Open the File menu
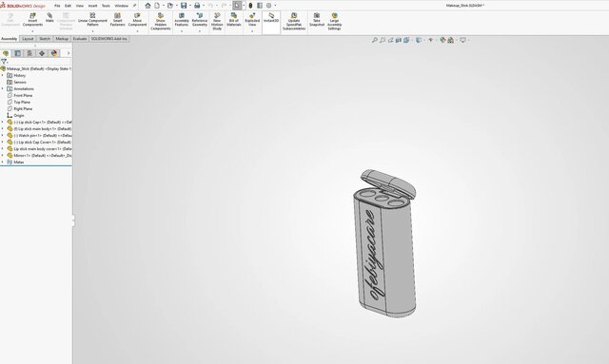This screenshot has height=364, width=609. pyautogui.click(x=57, y=6)
